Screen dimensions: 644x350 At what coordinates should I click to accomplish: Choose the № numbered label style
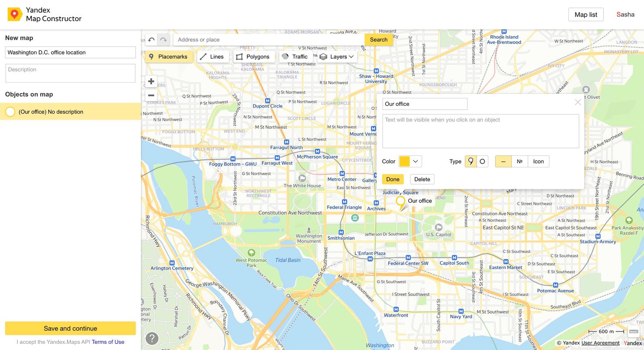pyautogui.click(x=520, y=161)
